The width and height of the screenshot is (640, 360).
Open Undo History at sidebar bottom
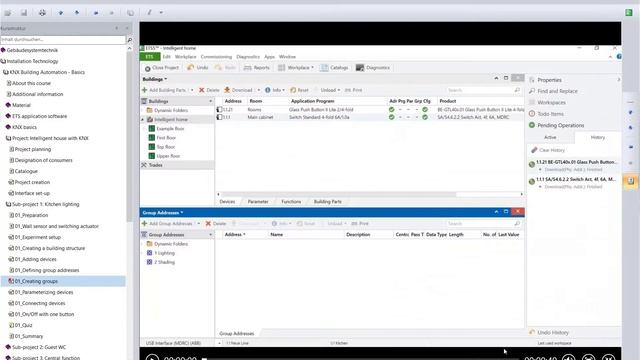tap(549, 333)
